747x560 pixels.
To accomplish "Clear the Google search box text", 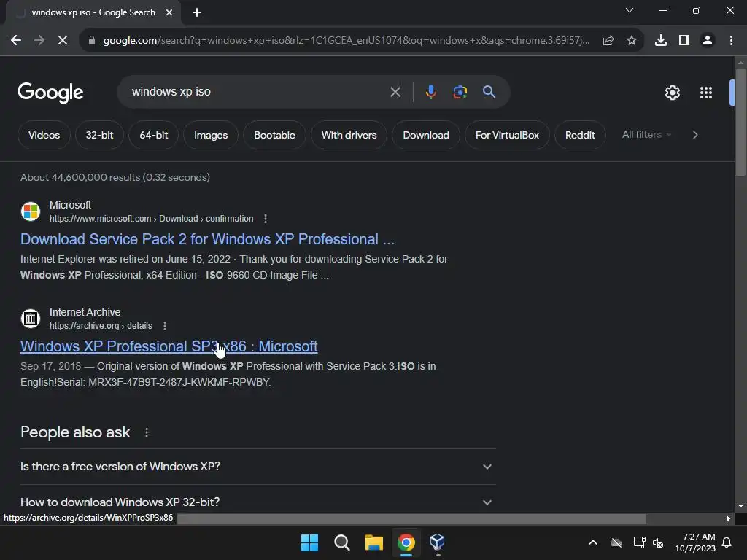I will (395, 92).
